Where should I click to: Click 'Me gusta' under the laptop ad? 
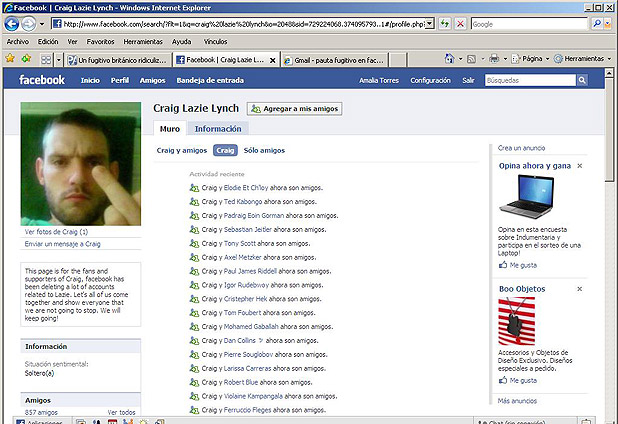coord(517,265)
